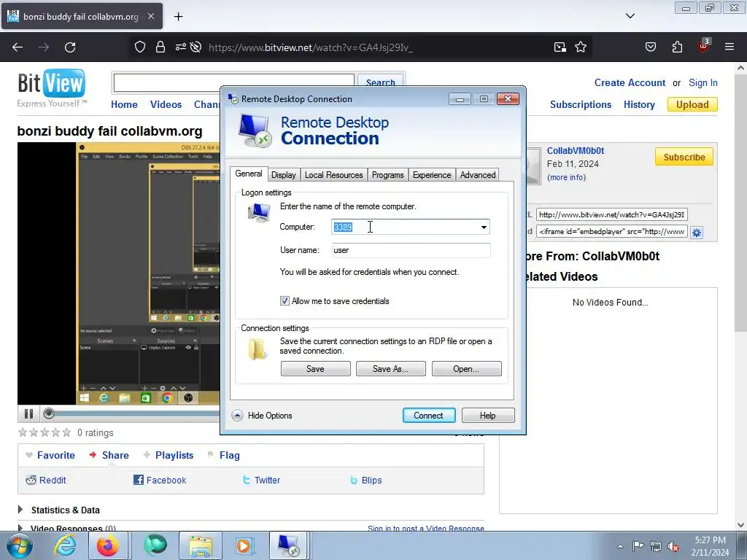Click Open... saved connection button
The height and width of the screenshot is (560, 747).
[466, 368]
